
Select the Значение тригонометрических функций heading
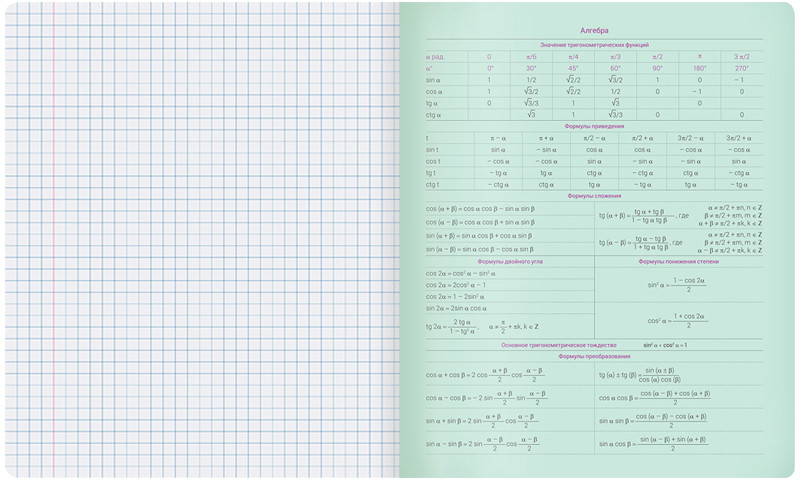pos(594,46)
